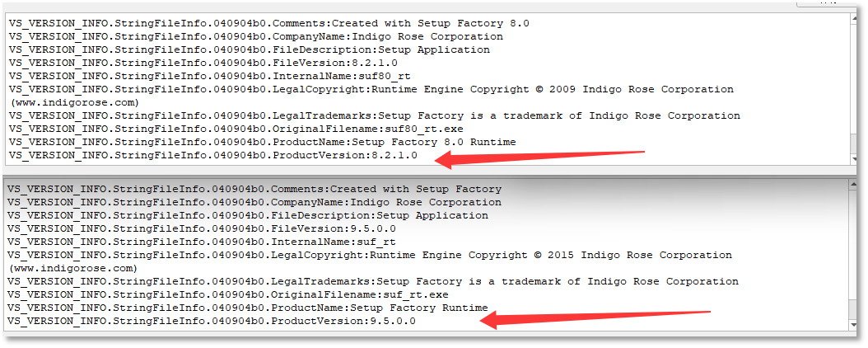The width and height of the screenshot is (868, 348).
Task: Click the ProductName:Setup Factory 8.0 Runtime line
Action: (x=263, y=143)
